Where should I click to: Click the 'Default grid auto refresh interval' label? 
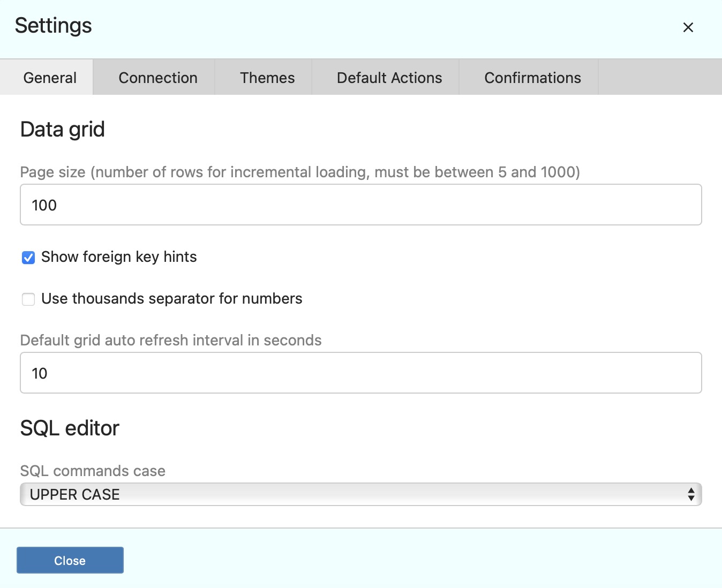(171, 341)
